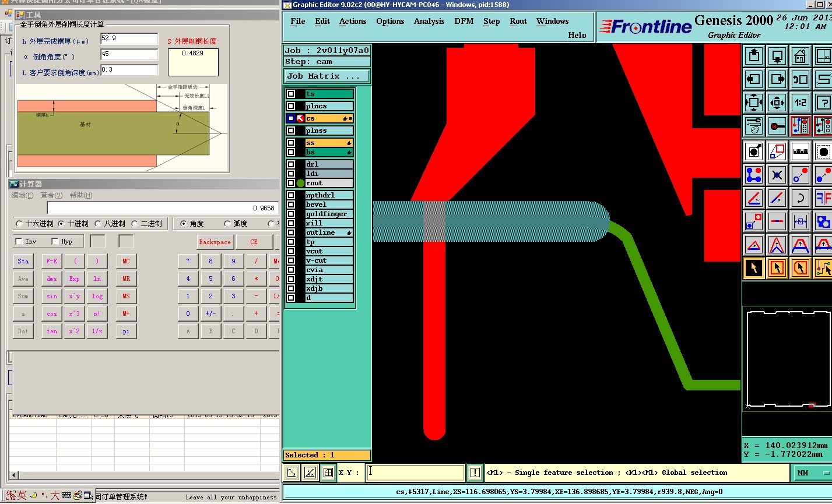Screen dimensions: 832x504
Task: Select the polygon selection arrow tool
Action: 801,268
